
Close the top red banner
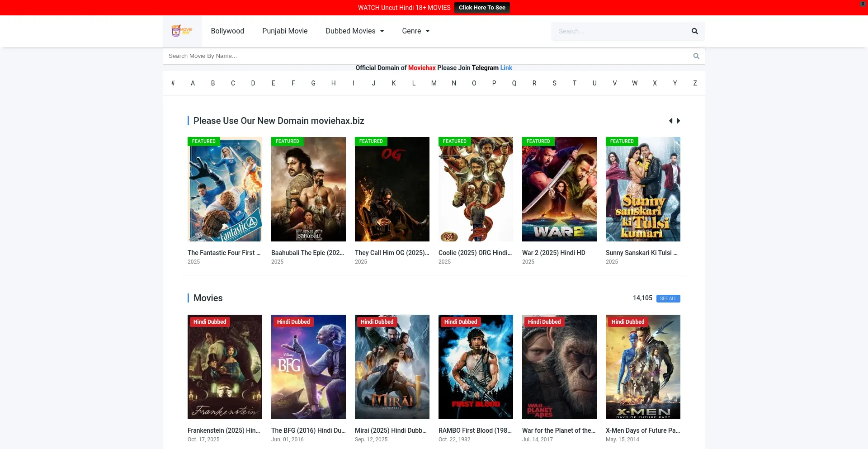point(863,4)
